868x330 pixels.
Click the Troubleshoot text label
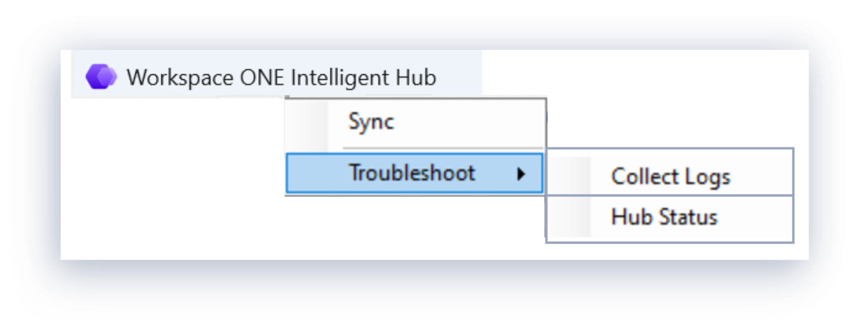411,173
